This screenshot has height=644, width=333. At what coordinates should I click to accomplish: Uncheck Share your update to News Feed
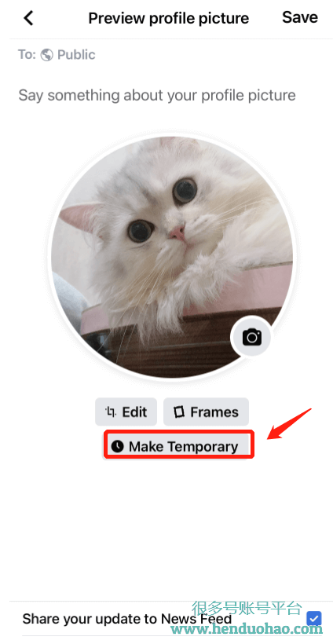click(x=314, y=619)
